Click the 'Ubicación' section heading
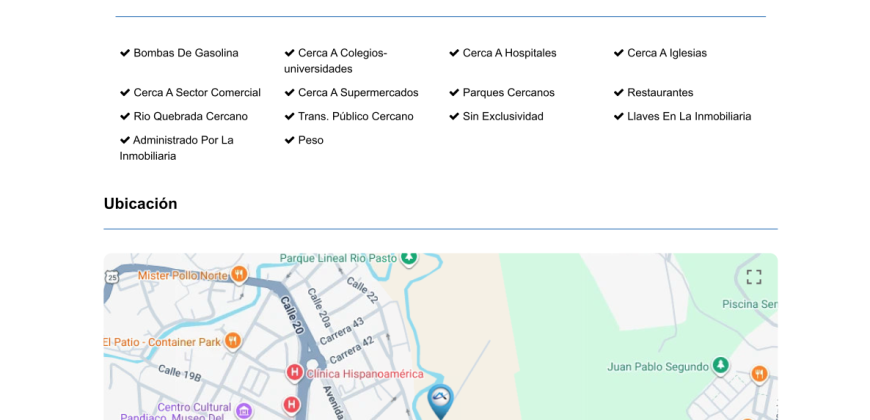870x420 pixels. [140, 204]
